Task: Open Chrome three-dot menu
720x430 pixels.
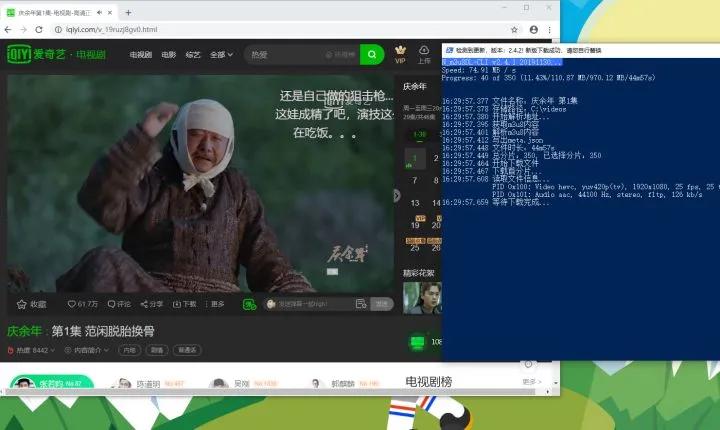Action: coord(549,29)
